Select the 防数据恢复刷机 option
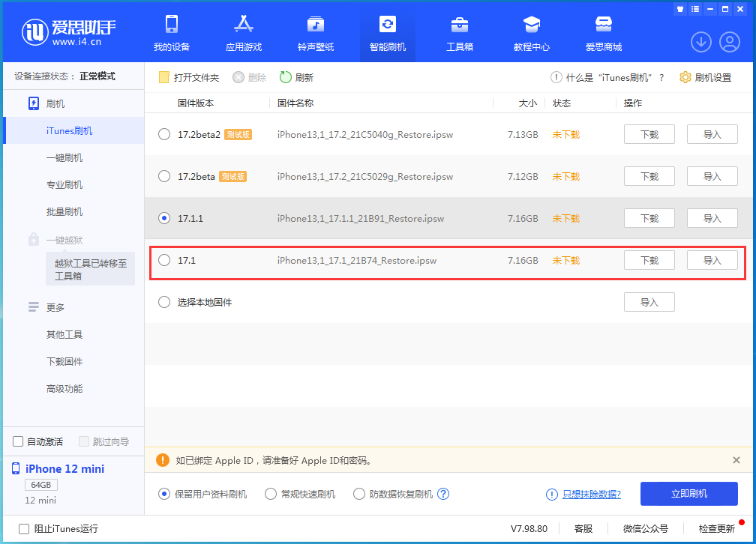 pyautogui.click(x=360, y=494)
